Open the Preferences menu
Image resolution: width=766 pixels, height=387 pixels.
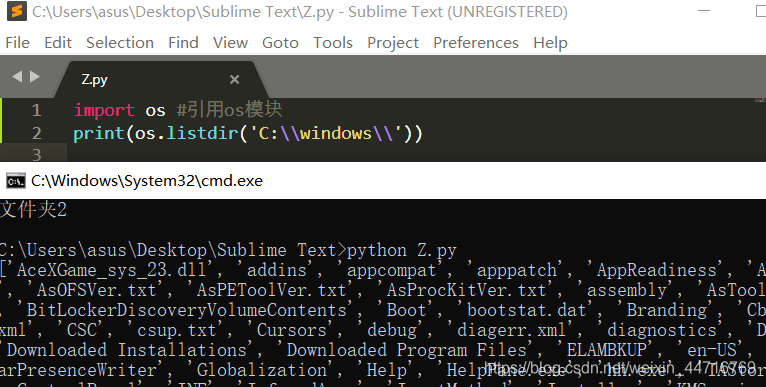pos(475,43)
